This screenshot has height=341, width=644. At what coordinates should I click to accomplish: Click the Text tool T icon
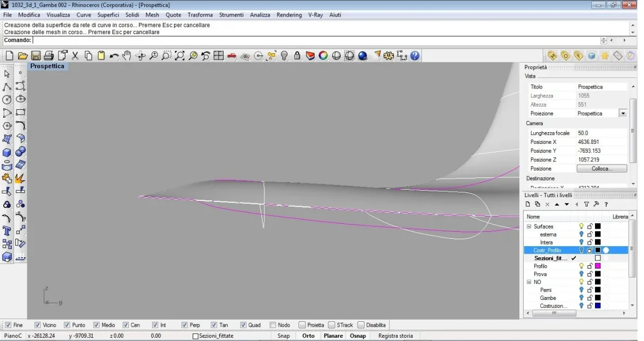tap(7, 231)
